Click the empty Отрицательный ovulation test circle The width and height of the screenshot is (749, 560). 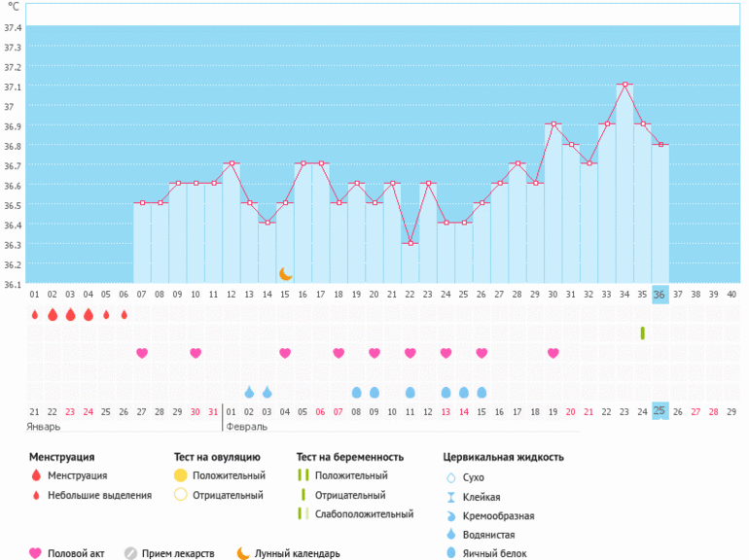[180, 495]
